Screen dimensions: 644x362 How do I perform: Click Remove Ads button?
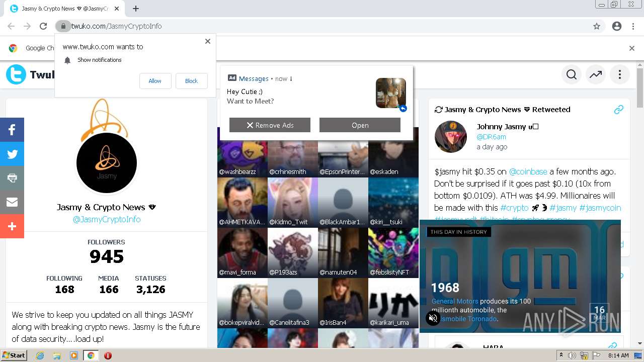point(270,125)
